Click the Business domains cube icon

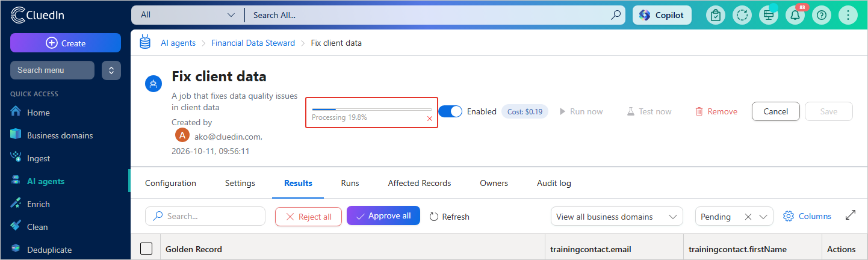point(16,134)
